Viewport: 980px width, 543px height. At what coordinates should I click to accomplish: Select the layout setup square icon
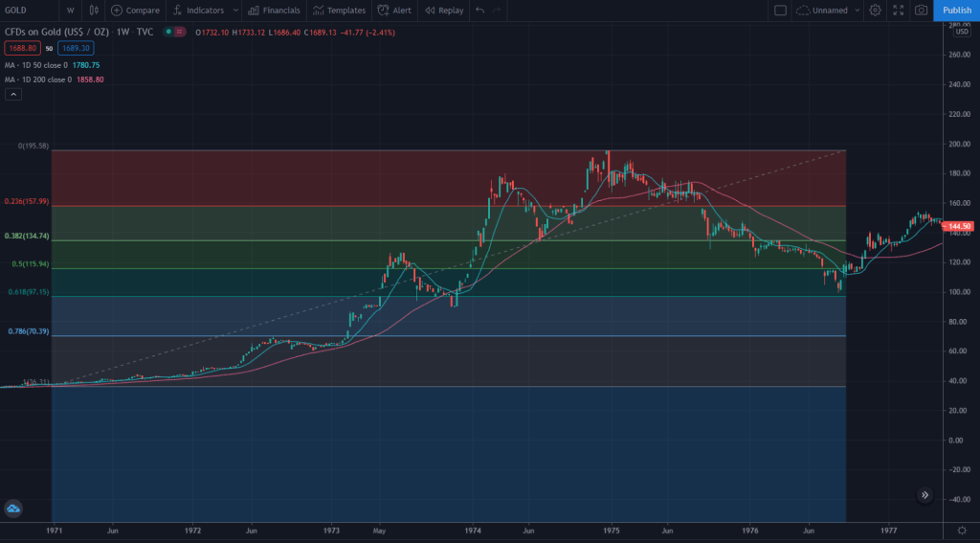pyautogui.click(x=780, y=11)
